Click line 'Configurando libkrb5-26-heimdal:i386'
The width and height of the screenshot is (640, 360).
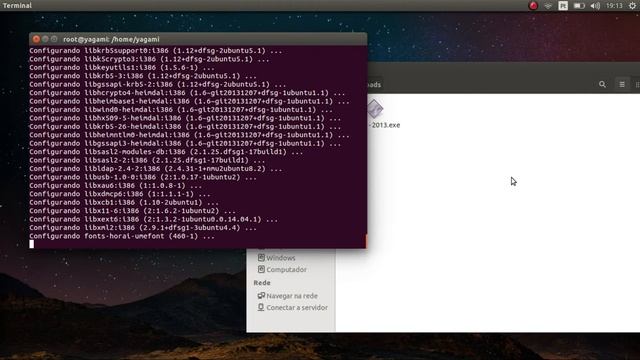[185, 127]
